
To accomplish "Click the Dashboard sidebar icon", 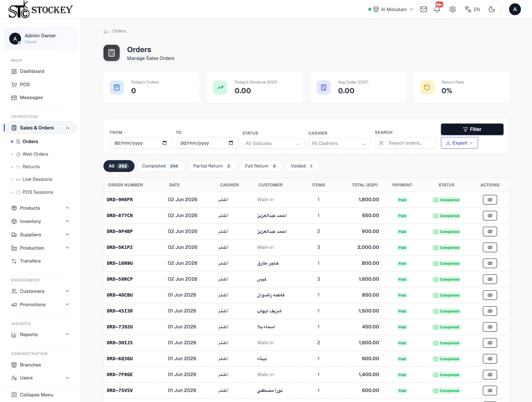I will tap(14, 71).
